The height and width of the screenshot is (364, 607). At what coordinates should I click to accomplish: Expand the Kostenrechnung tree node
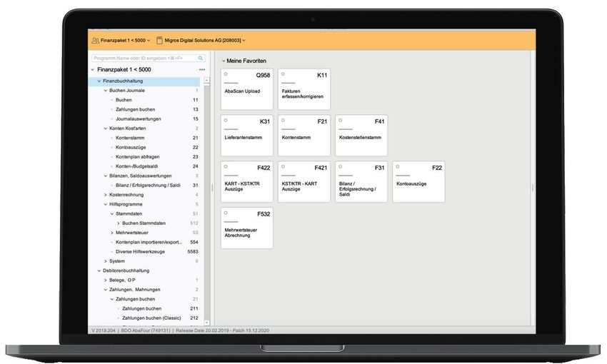104,195
